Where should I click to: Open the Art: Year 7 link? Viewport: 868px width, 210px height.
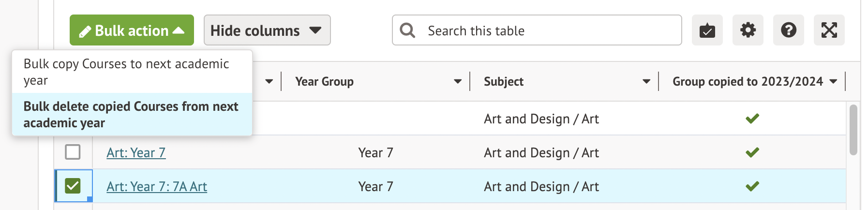pos(136,153)
